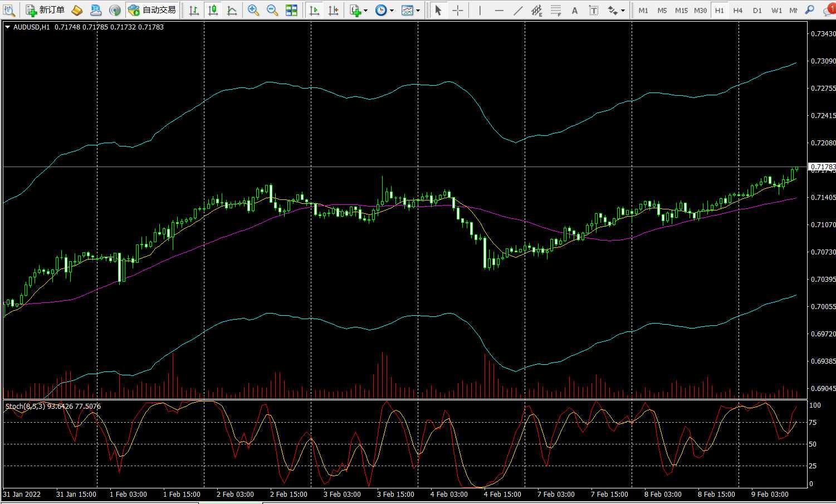Viewport: 836px width, 504px height.
Task: Switch to D1 timeframe
Action: click(757, 10)
